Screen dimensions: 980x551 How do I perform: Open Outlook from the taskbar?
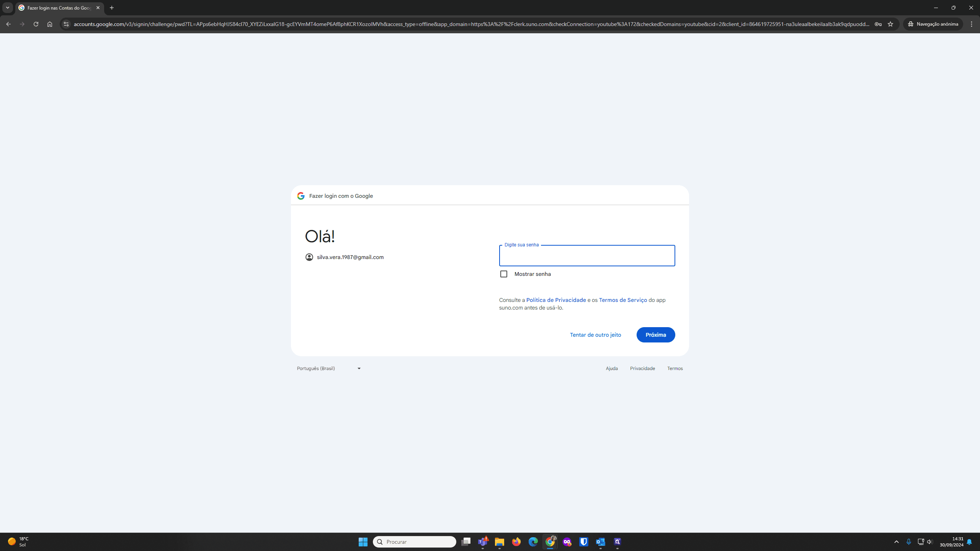601,542
